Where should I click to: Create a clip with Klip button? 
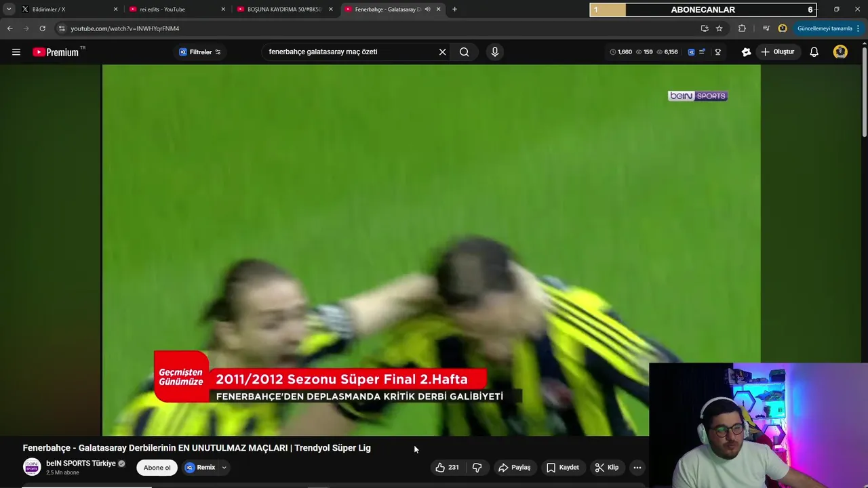[607, 468]
